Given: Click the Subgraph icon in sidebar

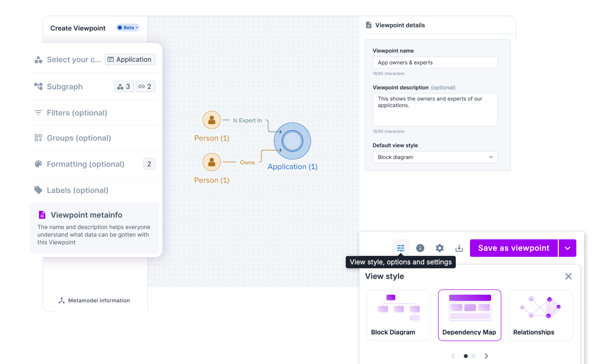Looking at the screenshot, I should coord(38,86).
